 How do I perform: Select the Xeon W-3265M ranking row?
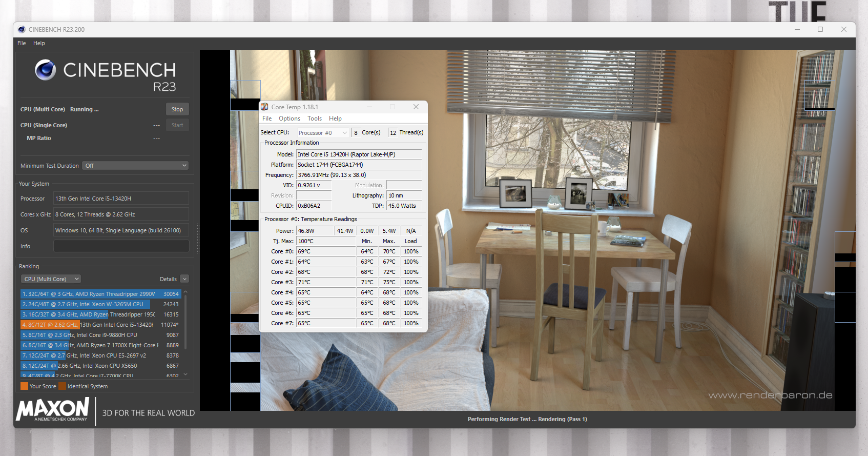tap(101, 304)
